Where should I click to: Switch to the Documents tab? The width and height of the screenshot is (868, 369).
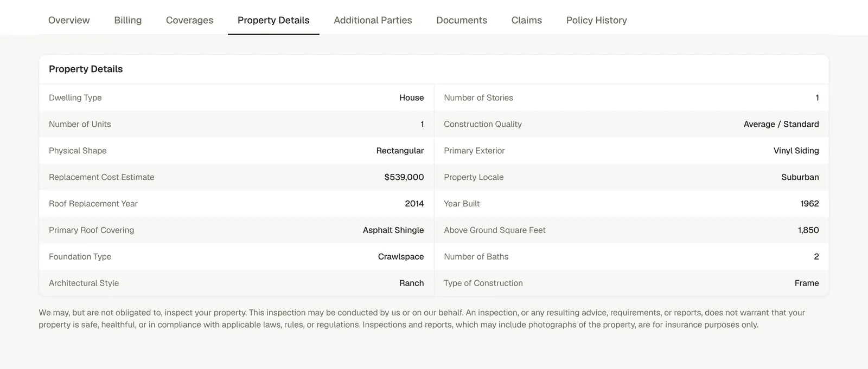point(462,20)
